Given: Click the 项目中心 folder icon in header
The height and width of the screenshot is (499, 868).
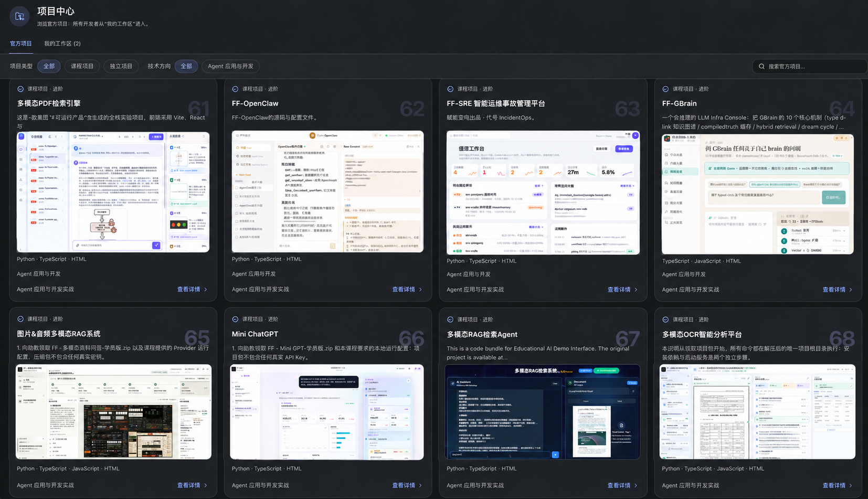Looking at the screenshot, I should 19,16.
